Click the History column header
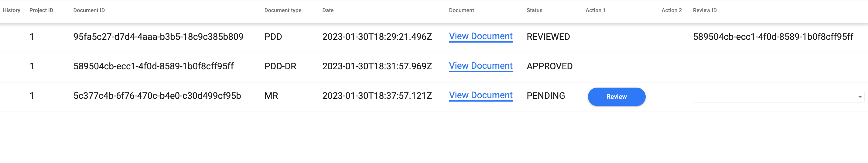The width and height of the screenshot is (868, 163). pos(12,10)
